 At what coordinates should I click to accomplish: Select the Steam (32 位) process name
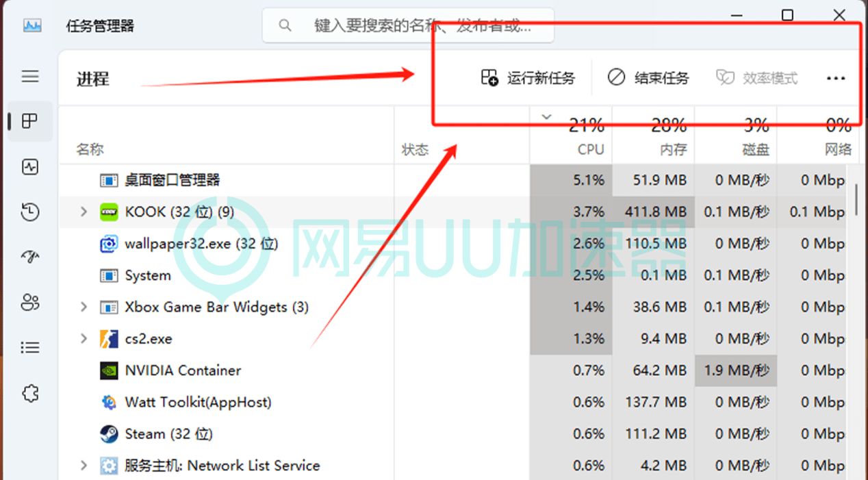168,434
